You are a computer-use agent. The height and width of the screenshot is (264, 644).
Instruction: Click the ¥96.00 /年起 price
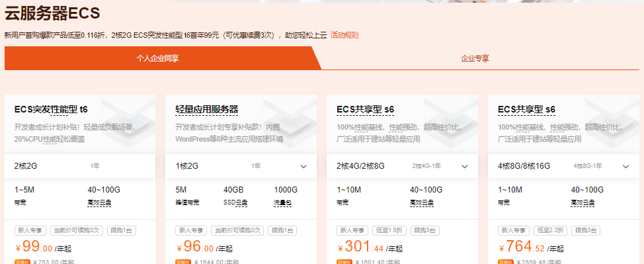[204, 247]
